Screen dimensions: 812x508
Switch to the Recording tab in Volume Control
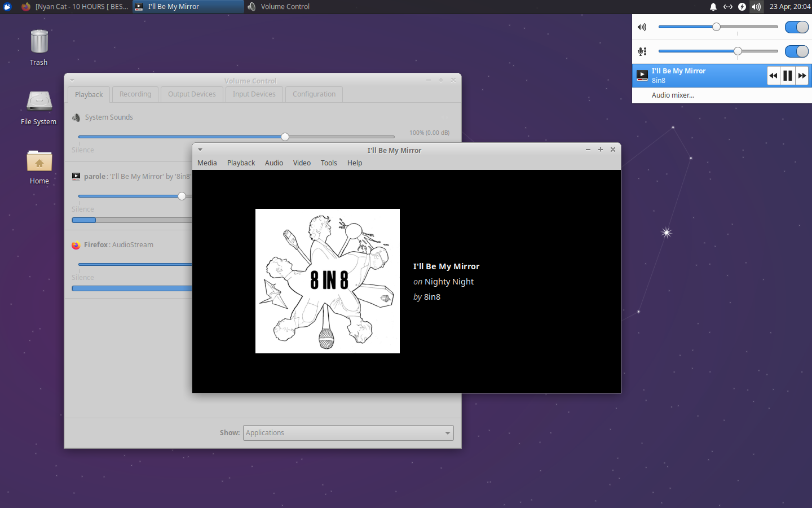[135, 94]
